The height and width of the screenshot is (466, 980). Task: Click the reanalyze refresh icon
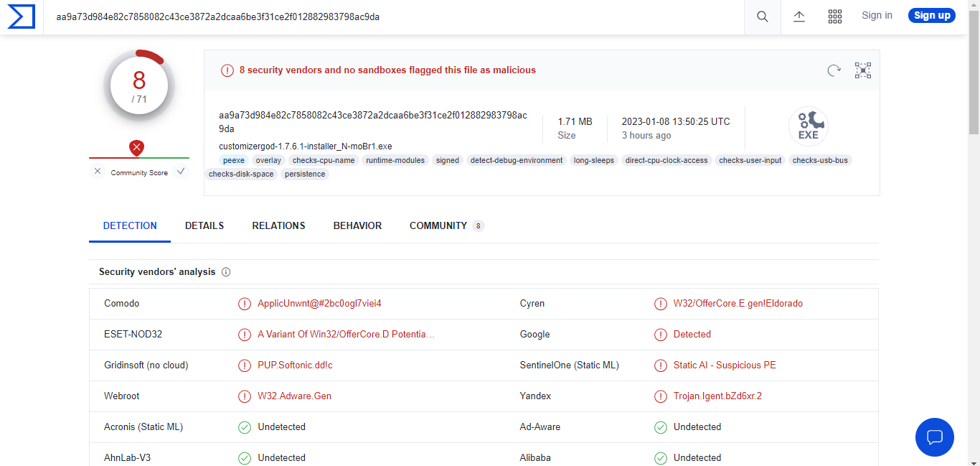coord(834,70)
